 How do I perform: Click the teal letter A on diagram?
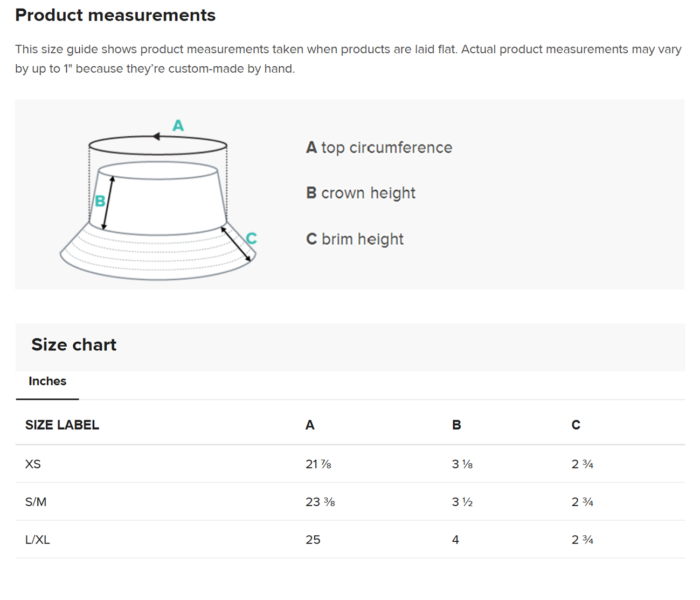pyautogui.click(x=178, y=126)
